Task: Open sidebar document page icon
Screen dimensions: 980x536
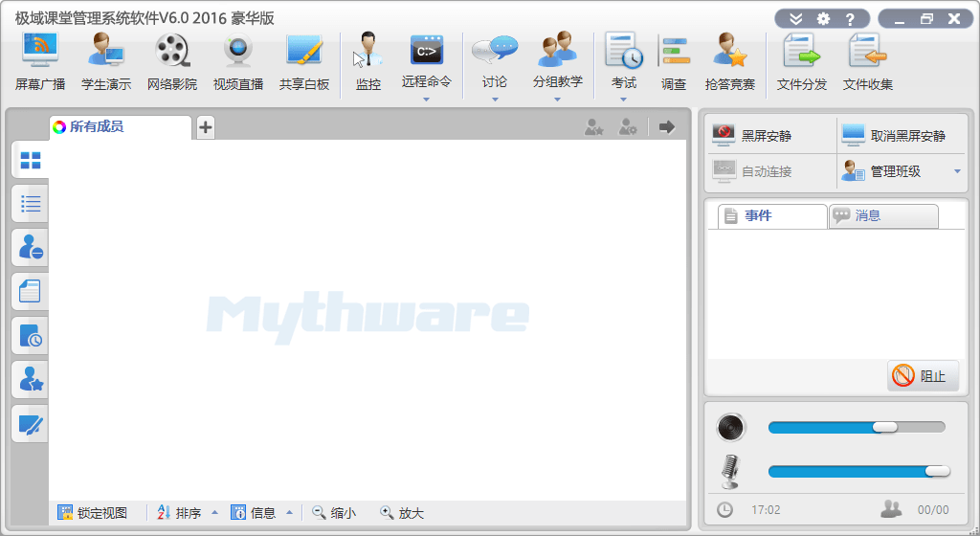Action: pos(30,292)
